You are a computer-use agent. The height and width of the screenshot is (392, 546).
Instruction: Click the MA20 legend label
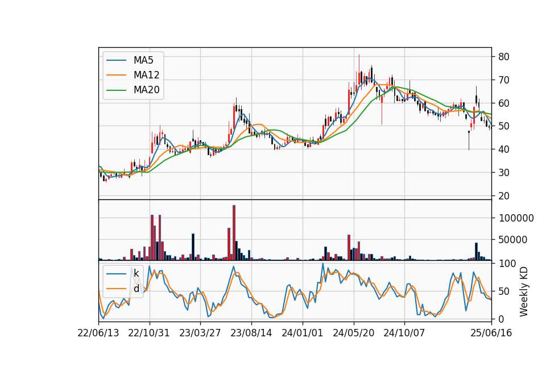pyautogui.click(x=146, y=90)
